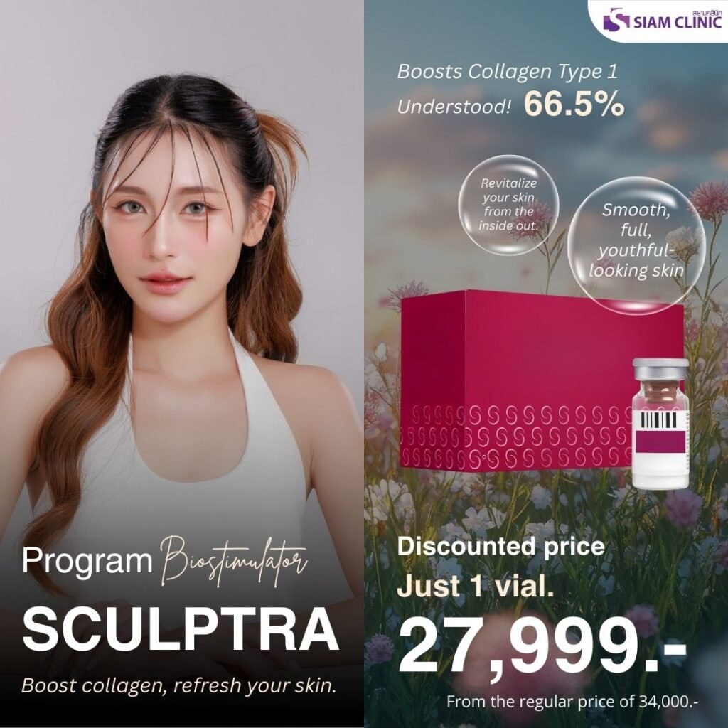The image size is (728, 728).
Task: Click the Just 1 vial. text
Action: pos(476,586)
